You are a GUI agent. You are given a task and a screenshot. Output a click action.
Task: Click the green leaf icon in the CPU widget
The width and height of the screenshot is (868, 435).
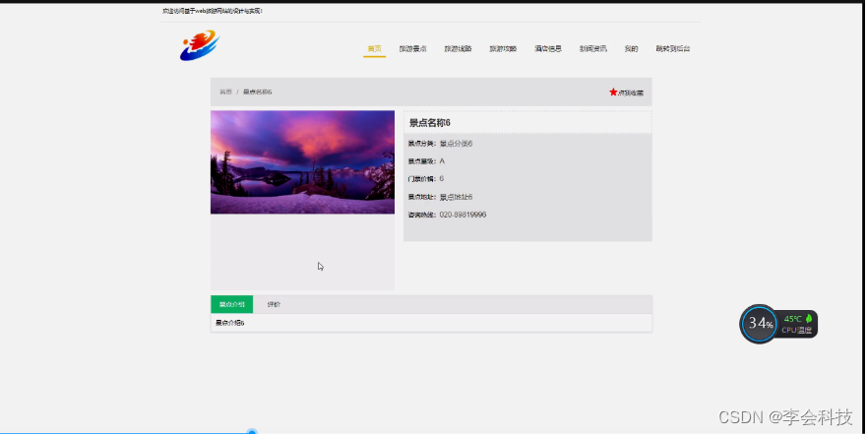click(x=808, y=318)
